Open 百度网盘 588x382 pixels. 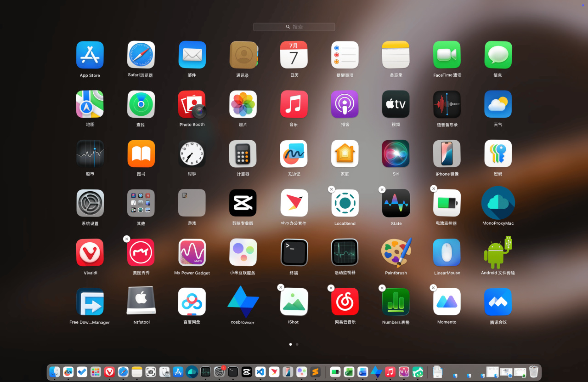192,302
